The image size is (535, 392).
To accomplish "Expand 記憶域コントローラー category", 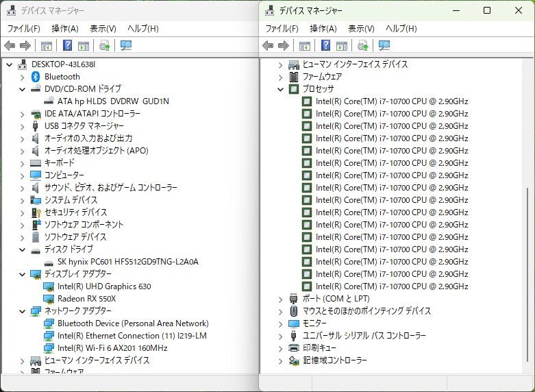I will (x=280, y=361).
